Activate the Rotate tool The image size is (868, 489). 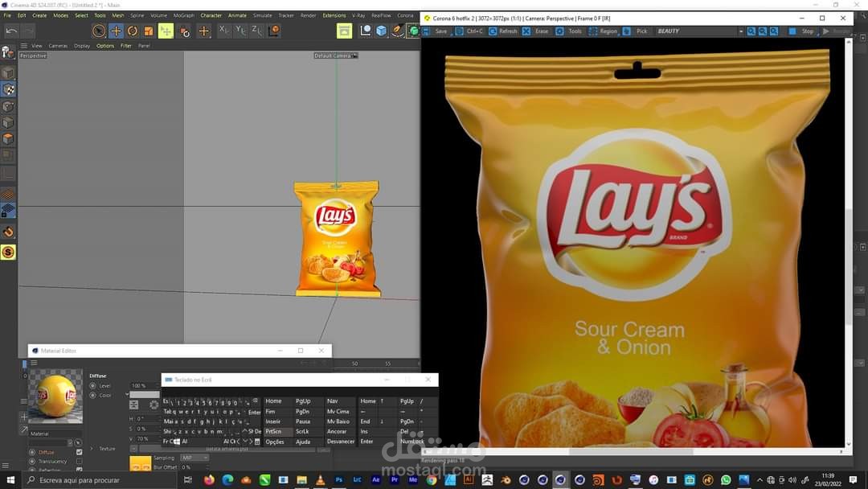(133, 31)
